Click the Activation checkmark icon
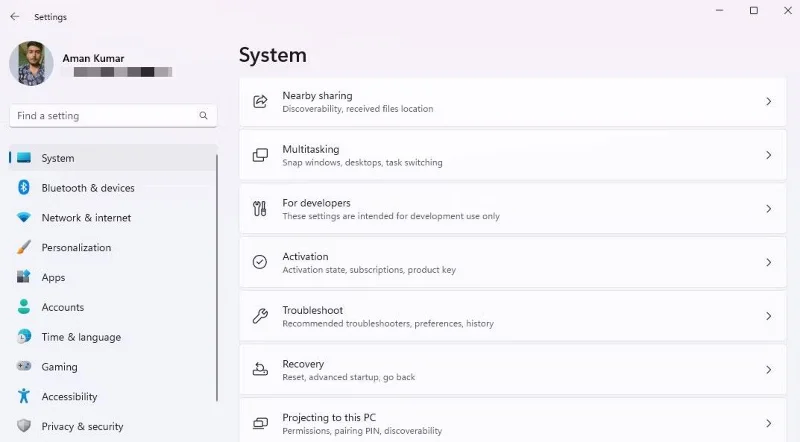This screenshot has width=800, height=442. click(x=260, y=262)
